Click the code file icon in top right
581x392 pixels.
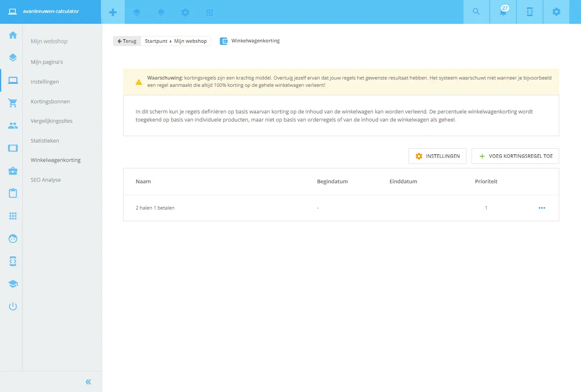tap(530, 12)
